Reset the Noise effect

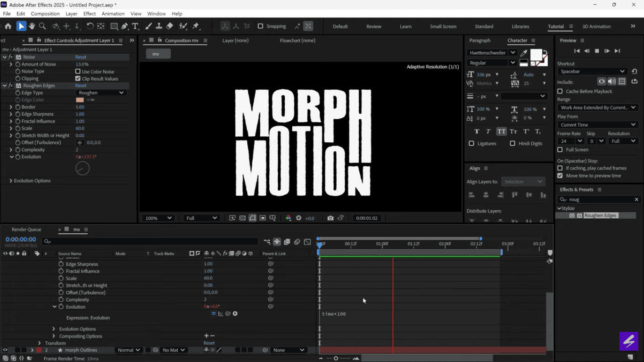pos(81,57)
